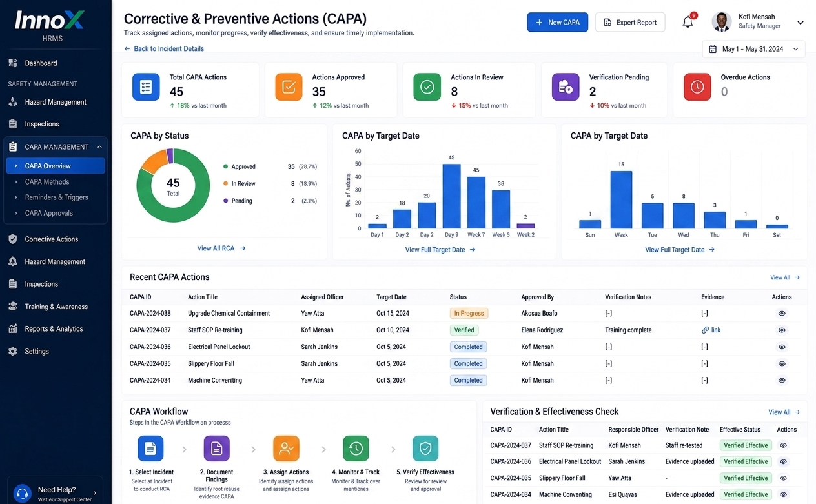Click the link evidence icon for CAPA-2024-037
Viewport: 816px width, 504px height.
point(705,330)
